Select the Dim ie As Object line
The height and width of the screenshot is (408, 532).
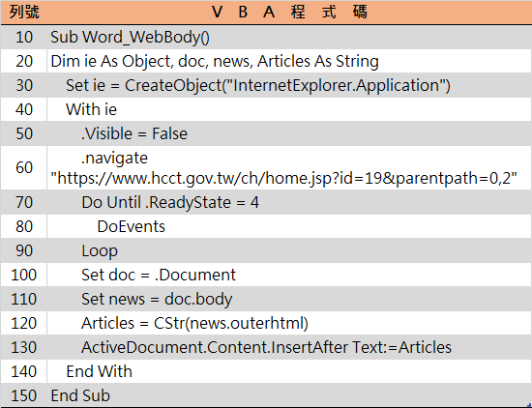215,61
